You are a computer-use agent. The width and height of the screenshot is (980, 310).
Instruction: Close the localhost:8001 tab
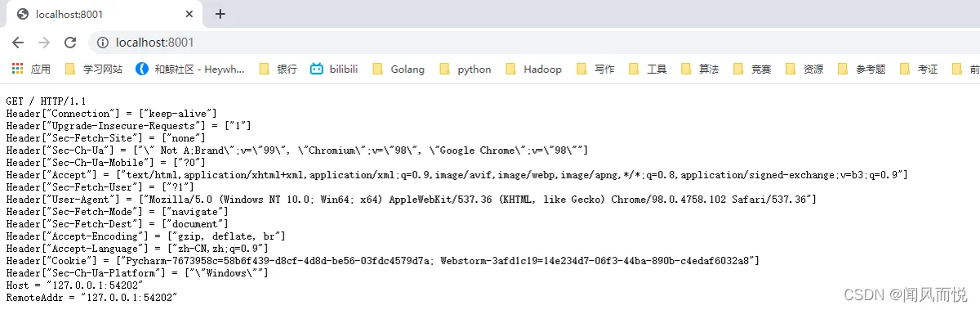(189, 14)
